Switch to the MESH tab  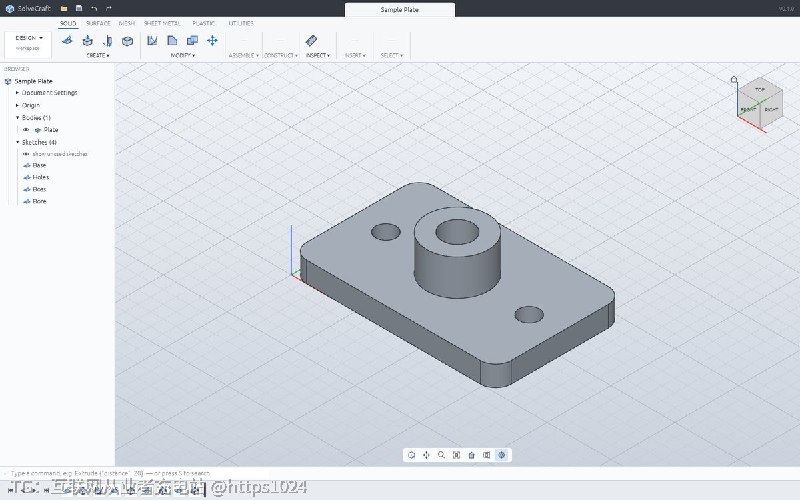(127, 23)
